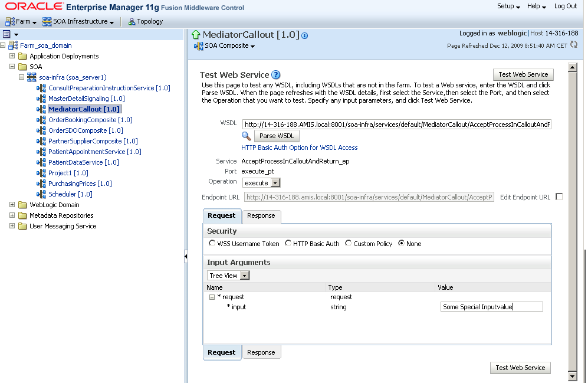The image size is (588, 383).
Task: Click the input value text field
Action: 492,307
